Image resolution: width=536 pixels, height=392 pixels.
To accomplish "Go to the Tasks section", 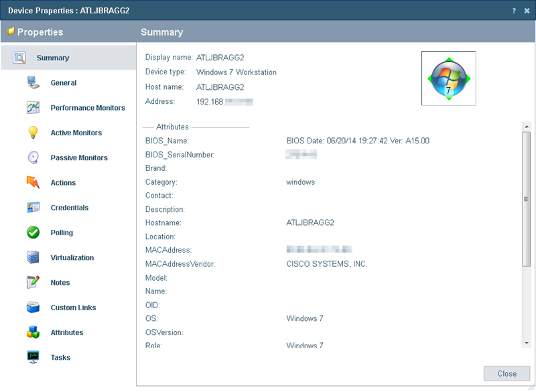I will click(x=60, y=358).
